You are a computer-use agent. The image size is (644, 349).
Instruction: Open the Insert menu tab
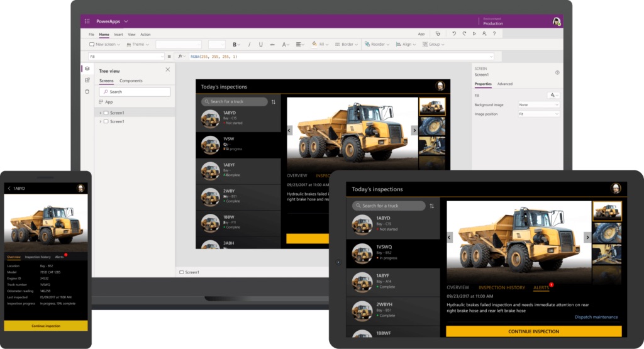click(119, 35)
